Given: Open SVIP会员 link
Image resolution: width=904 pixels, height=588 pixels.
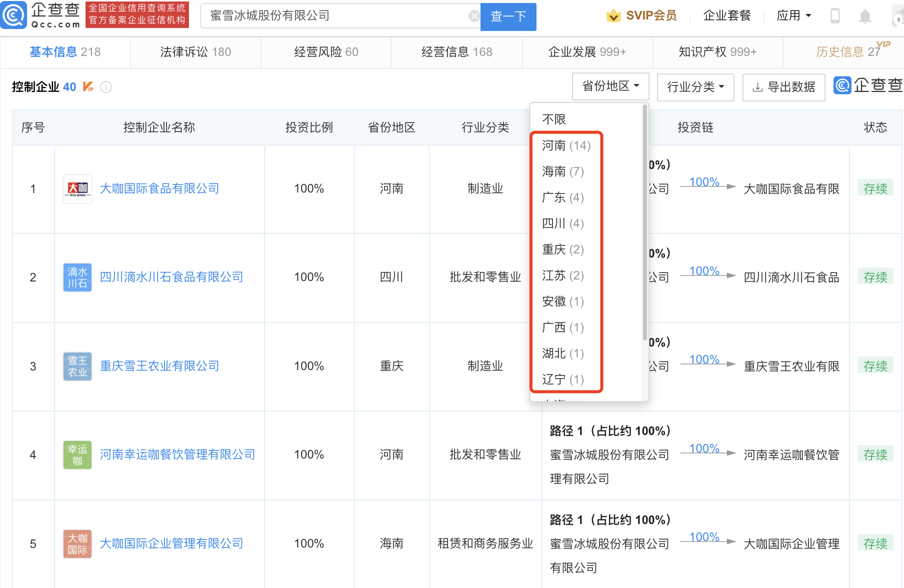Looking at the screenshot, I should point(651,16).
